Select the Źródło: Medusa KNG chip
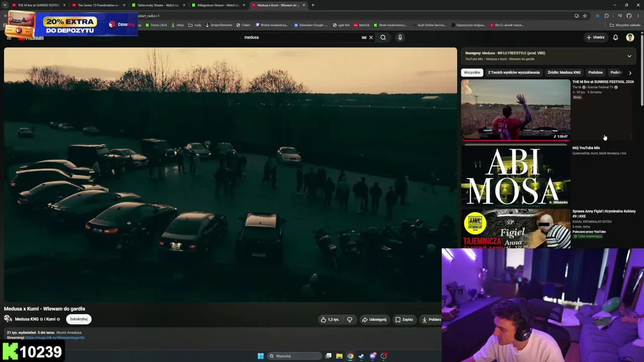 pyautogui.click(x=564, y=72)
